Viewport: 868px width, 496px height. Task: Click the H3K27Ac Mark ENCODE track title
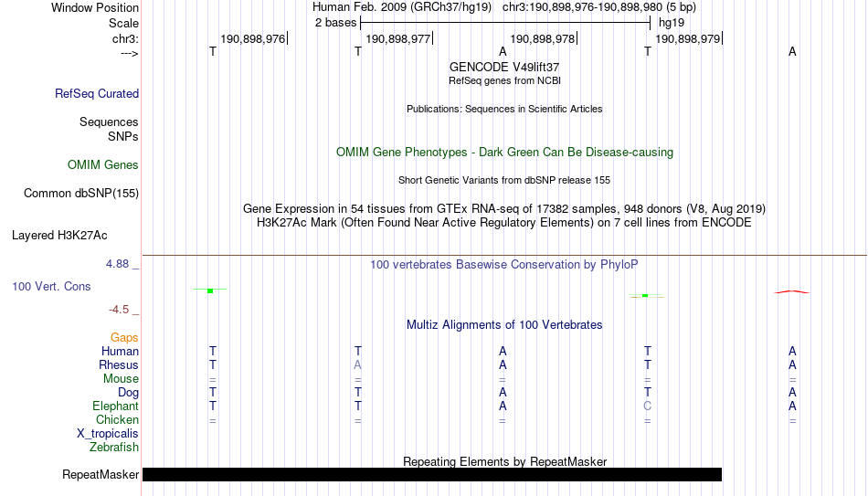pyautogui.click(x=504, y=223)
